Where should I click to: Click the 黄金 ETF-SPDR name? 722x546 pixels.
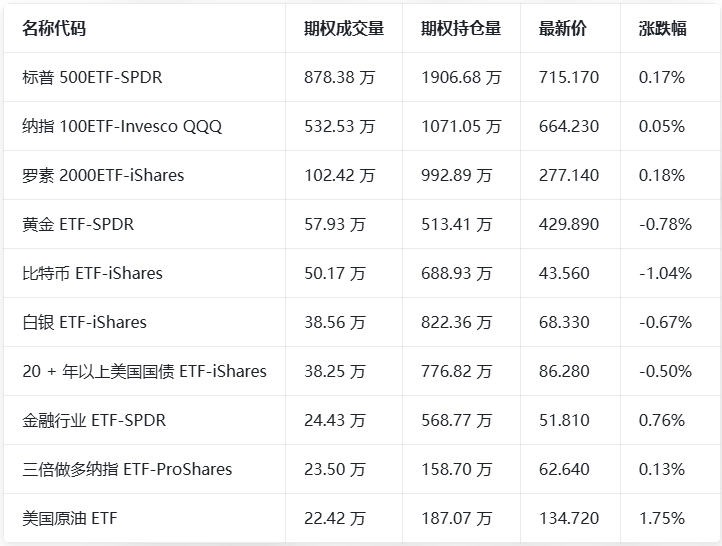tap(78, 224)
